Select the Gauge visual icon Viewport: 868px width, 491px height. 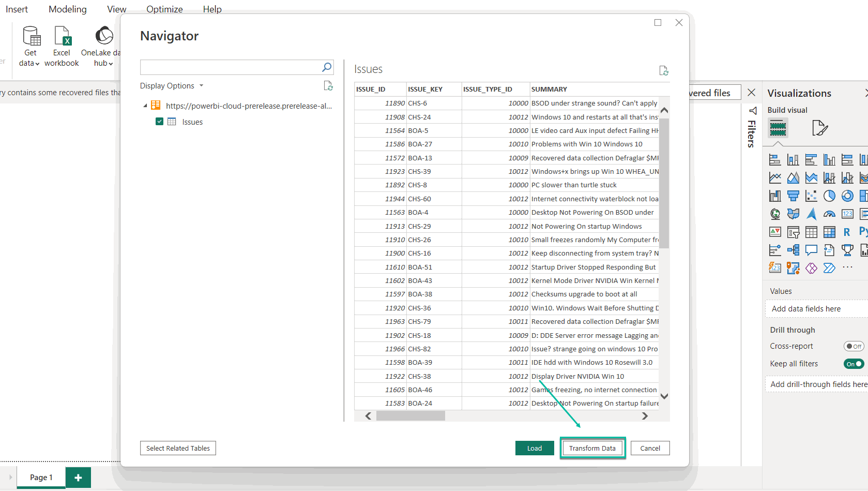[x=829, y=214]
